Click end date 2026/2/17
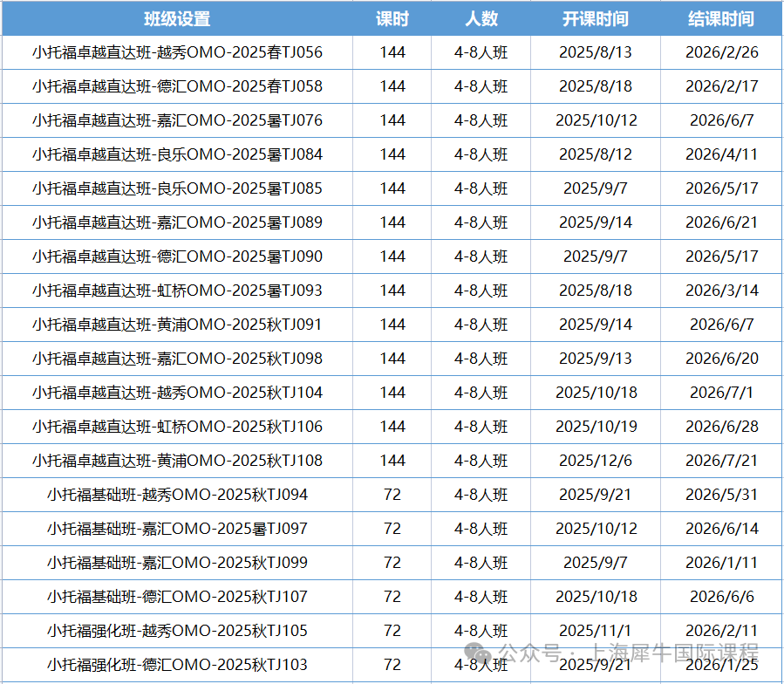The width and height of the screenshot is (784, 684). pyautogui.click(x=721, y=86)
